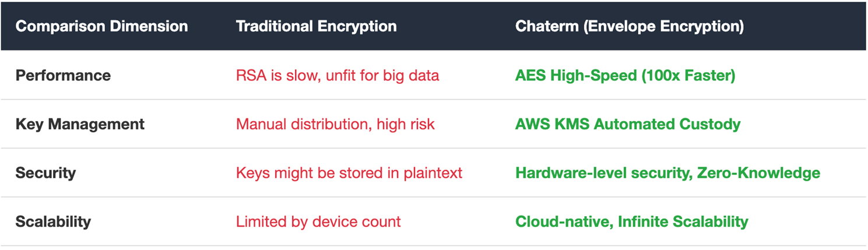868x250 pixels.
Task: Click 'AES High-Speed (100x Faster)' text
Action: point(625,76)
